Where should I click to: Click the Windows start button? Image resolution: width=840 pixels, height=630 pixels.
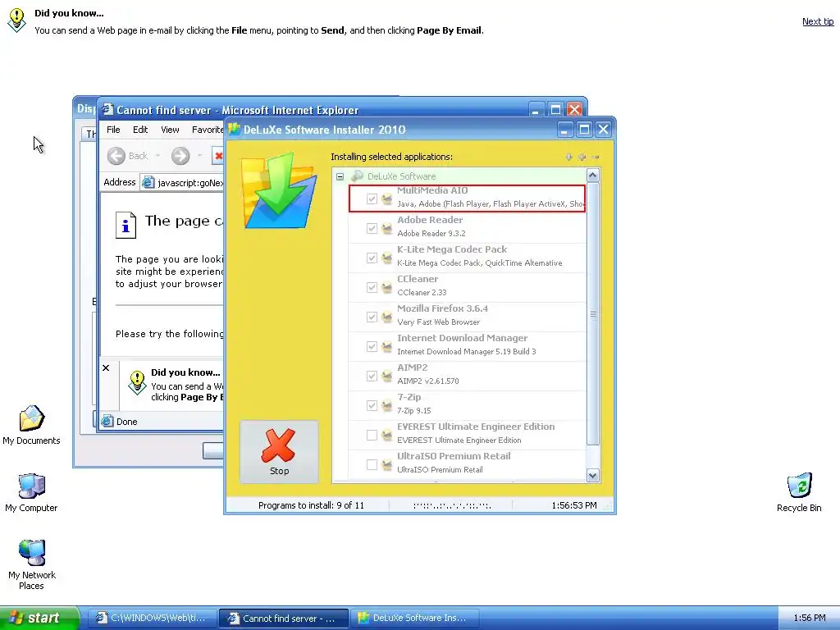click(39, 618)
